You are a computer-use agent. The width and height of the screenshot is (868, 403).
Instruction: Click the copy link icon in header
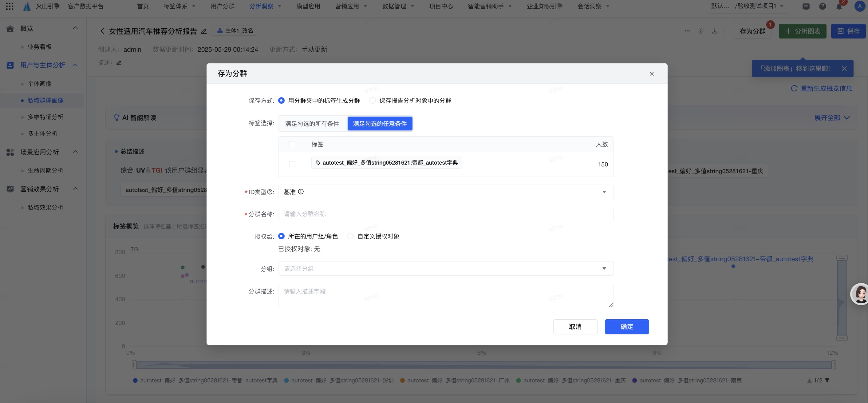[701, 31]
